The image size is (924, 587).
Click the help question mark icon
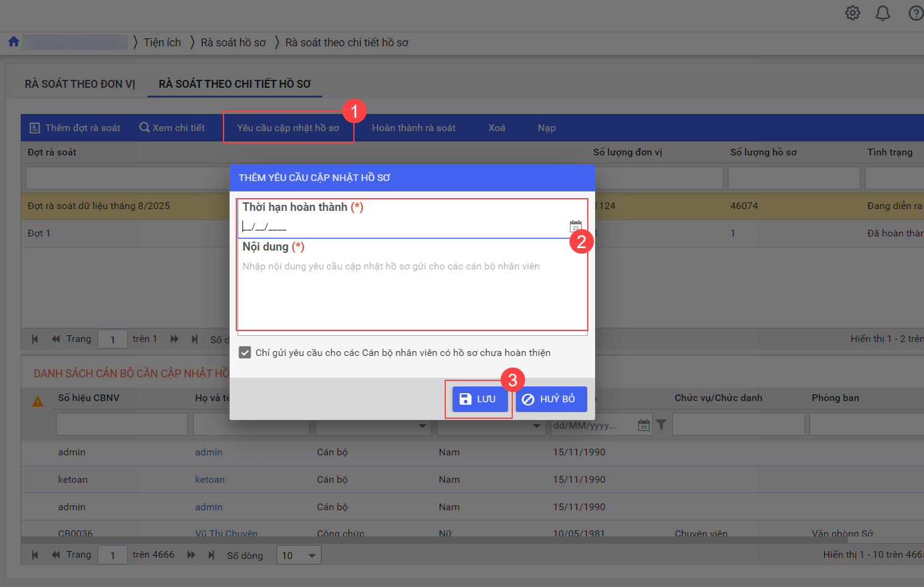click(x=915, y=13)
